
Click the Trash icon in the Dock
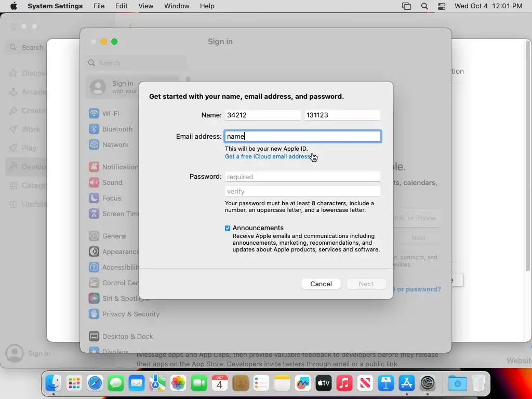(x=478, y=383)
